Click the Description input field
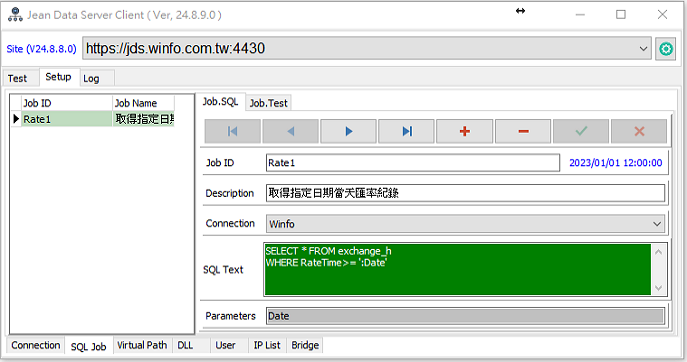The width and height of the screenshot is (687, 362). pyautogui.click(x=465, y=193)
